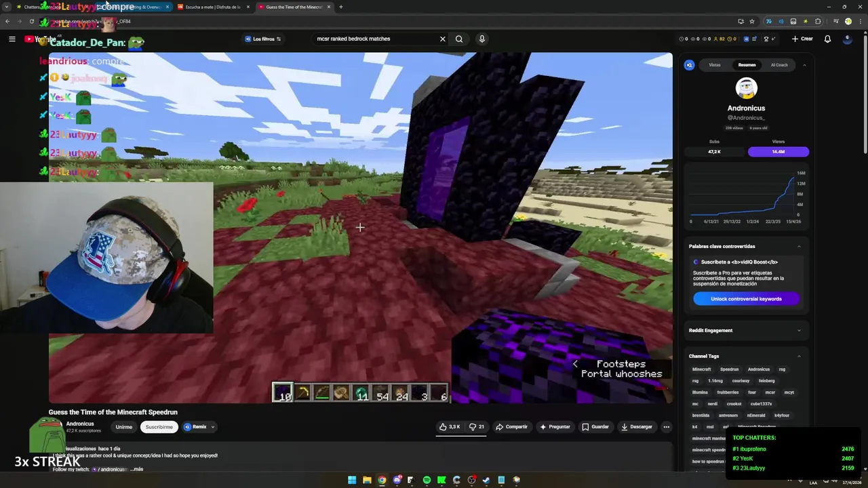Click the vidIQ logo icon in panel
The height and width of the screenshot is (488, 868).
(x=690, y=65)
